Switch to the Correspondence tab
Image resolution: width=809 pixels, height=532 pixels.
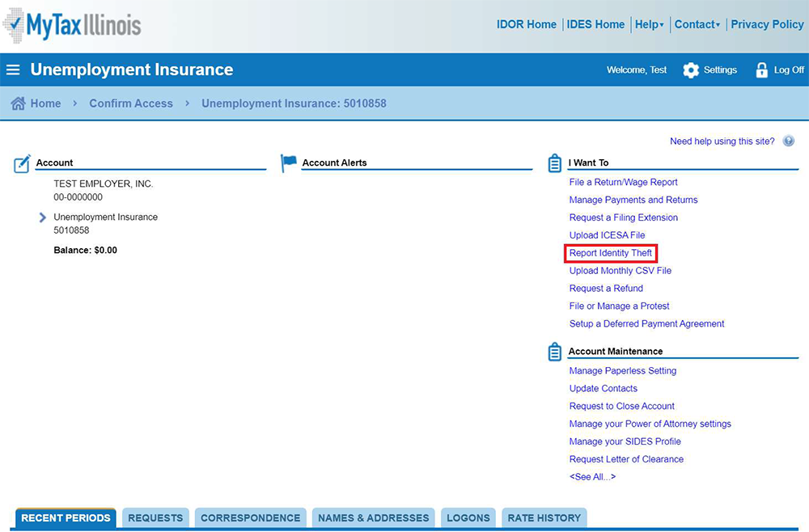(x=250, y=518)
